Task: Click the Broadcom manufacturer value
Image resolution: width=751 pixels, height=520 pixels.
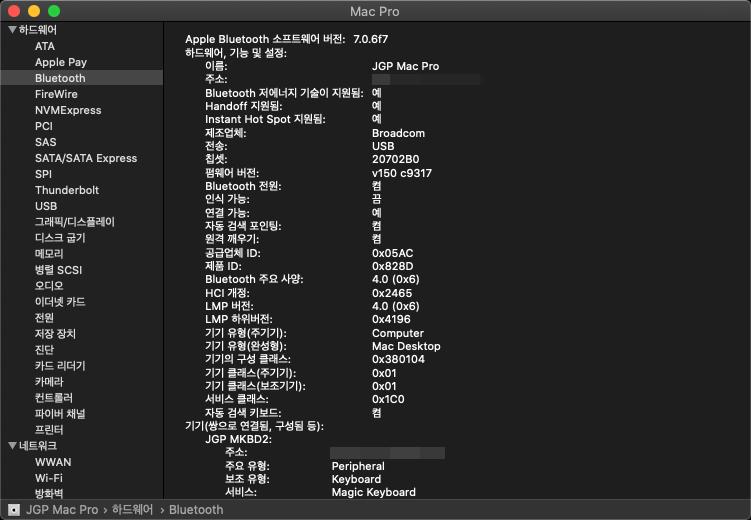Action: coord(398,133)
